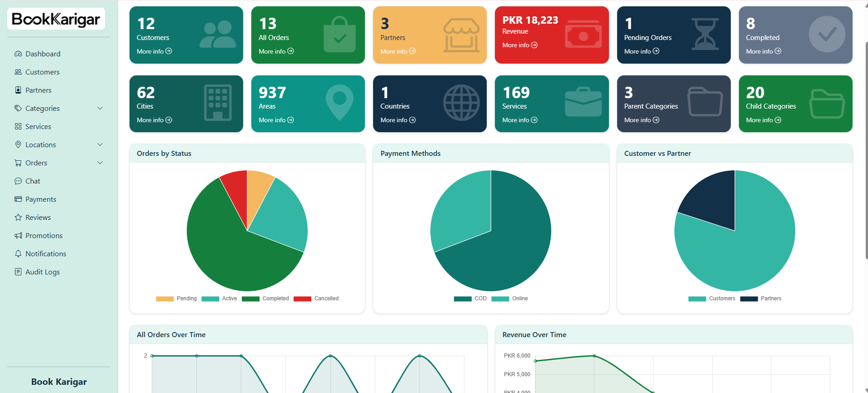
Task: Click the Promotions megaphone icon in sidebar
Action: coord(18,235)
